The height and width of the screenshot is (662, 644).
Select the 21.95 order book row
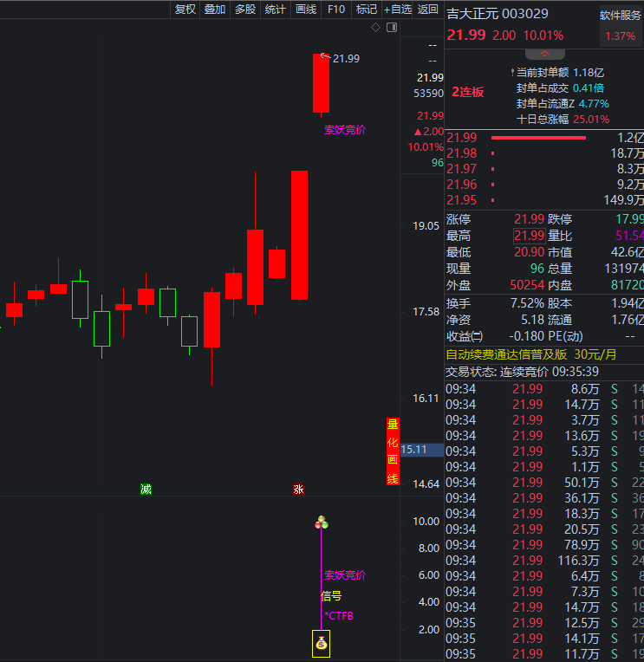tap(545, 200)
